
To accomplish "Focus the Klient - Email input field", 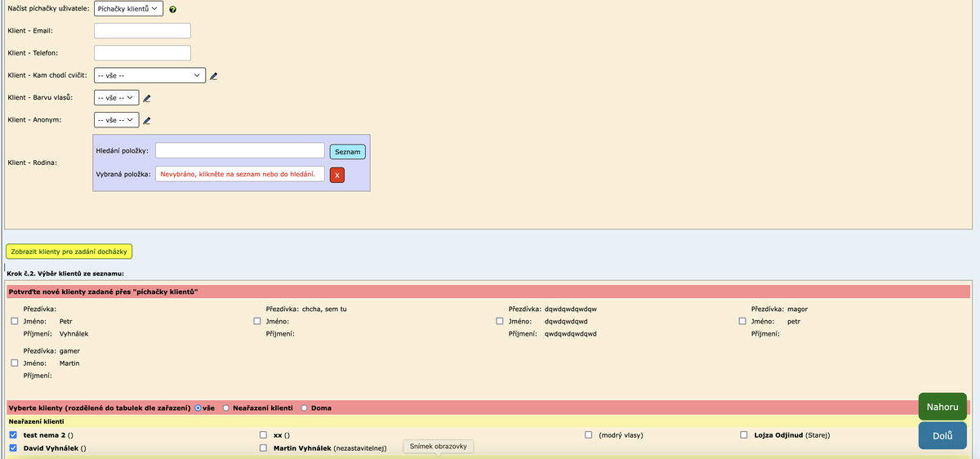I will tap(142, 31).
